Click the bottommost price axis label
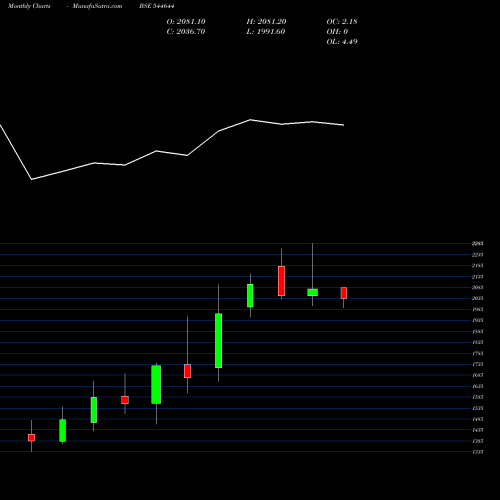The image size is (500, 500). click(x=477, y=452)
